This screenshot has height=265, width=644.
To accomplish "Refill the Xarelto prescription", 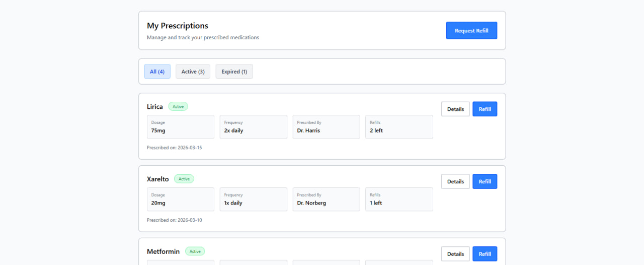I will [485, 181].
